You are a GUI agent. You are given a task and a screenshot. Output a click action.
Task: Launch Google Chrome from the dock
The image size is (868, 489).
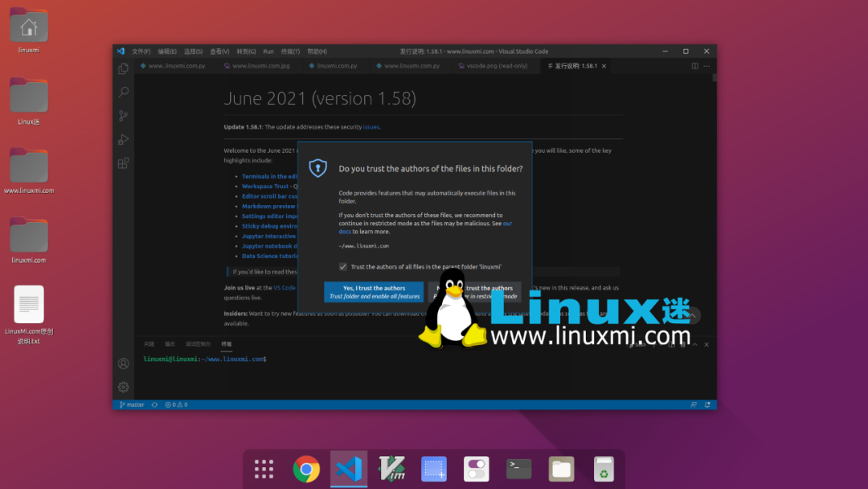pyautogui.click(x=306, y=469)
